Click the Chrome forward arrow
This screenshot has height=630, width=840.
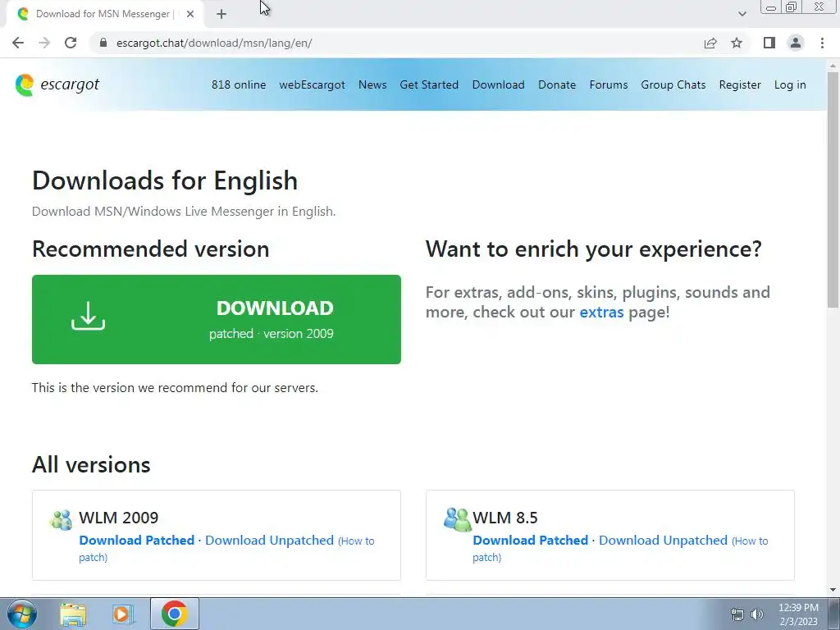44,43
